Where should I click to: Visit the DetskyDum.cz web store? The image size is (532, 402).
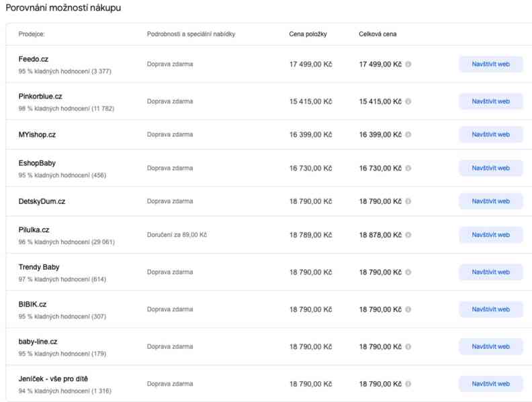(490, 201)
